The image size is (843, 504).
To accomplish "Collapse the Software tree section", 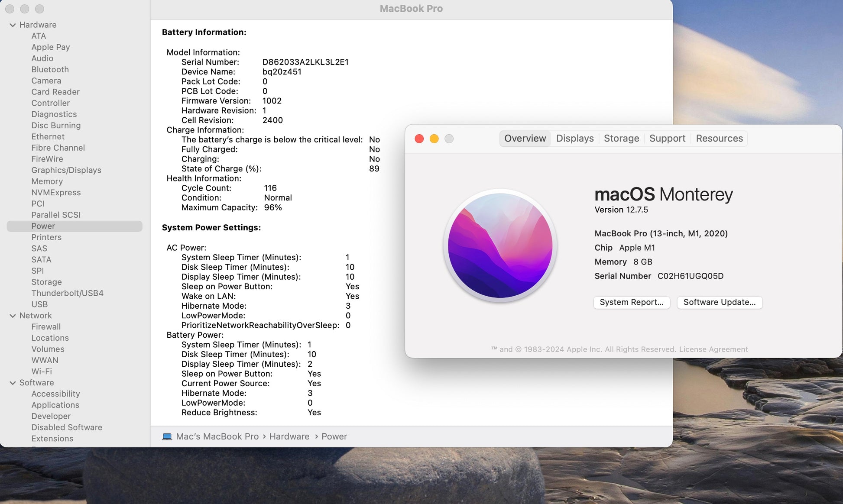I will [x=13, y=383].
